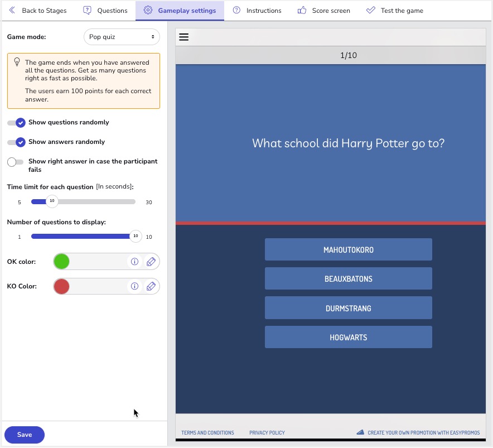Viewport: 493px width, 448px height.
Task: Click the eraser icon for OK color
Action: coord(151,262)
